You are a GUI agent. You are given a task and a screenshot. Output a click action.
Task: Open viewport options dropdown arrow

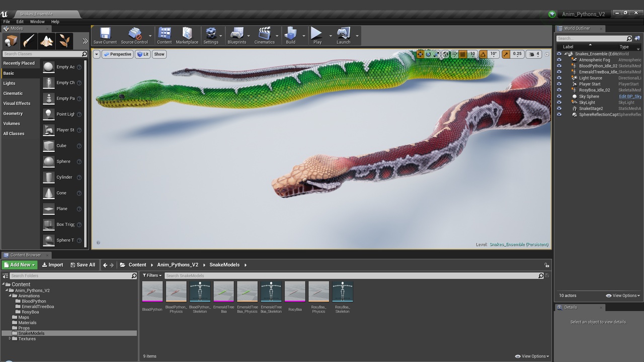coord(97,54)
